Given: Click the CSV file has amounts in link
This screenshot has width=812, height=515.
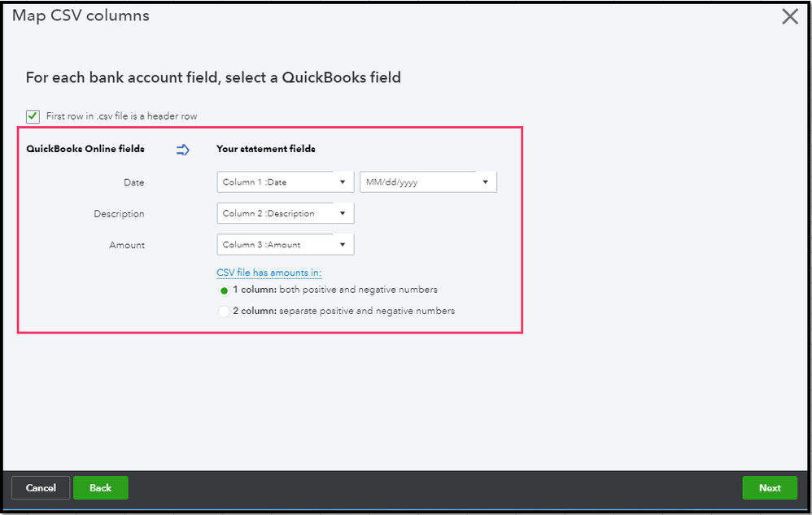Looking at the screenshot, I should pyautogui.click(x=268, y=273).
